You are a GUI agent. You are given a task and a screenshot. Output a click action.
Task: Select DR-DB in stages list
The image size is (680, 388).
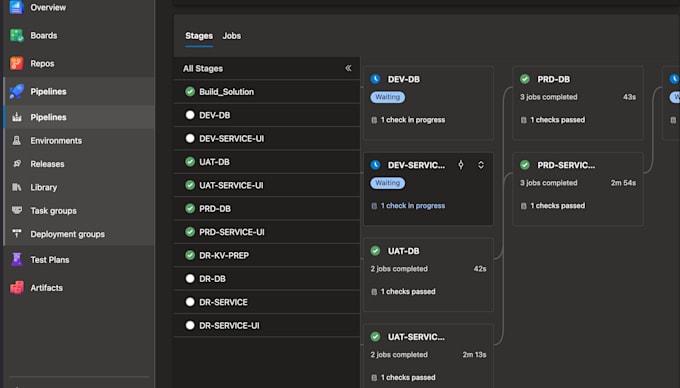pyautogui.click(x=267, y=279)
